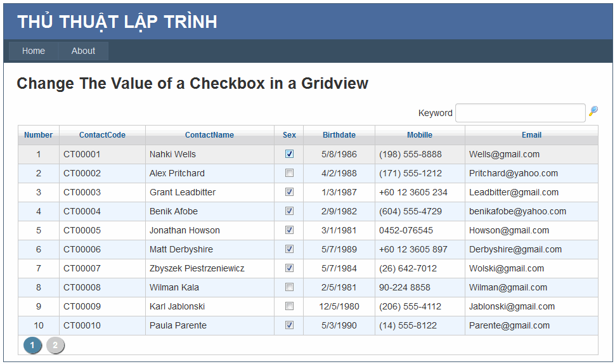
Task: Click email Wilman@gmail.com
Action: click(x=508, y=287)
